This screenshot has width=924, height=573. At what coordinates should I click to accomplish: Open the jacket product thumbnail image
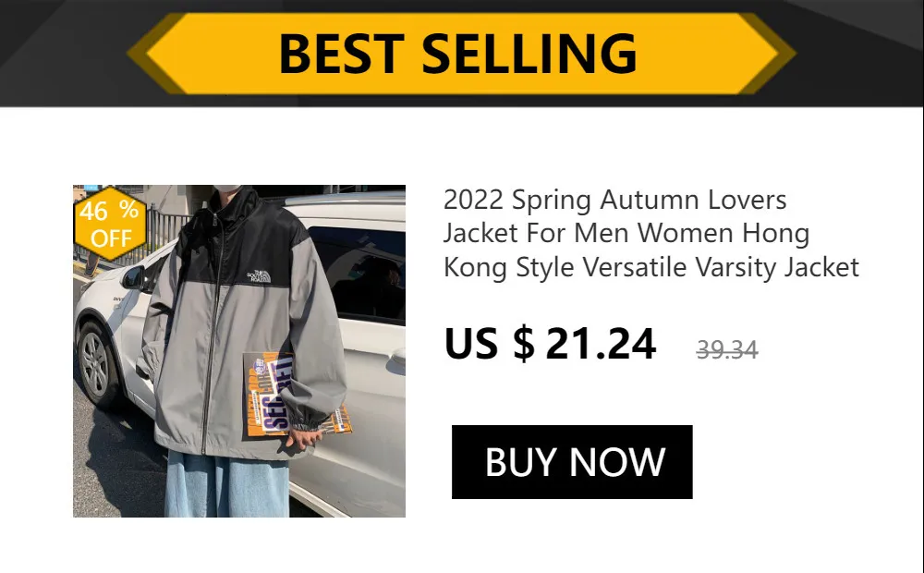(239, 351)
